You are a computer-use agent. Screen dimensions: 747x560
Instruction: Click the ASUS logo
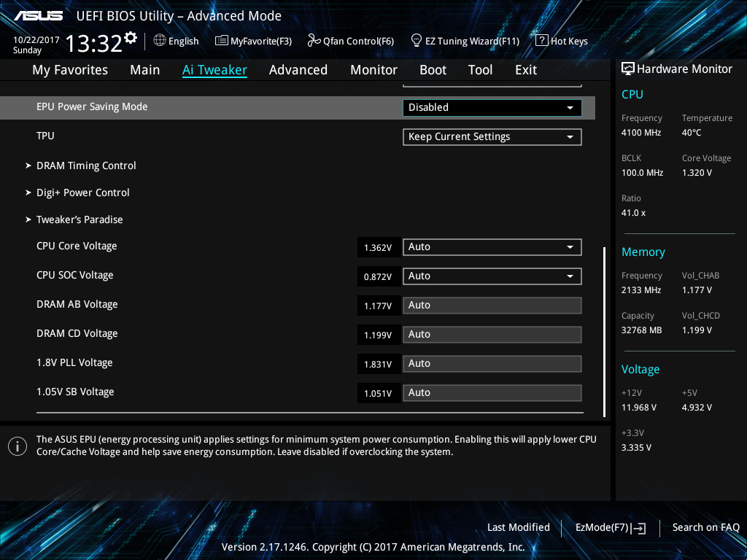point(38,16)
